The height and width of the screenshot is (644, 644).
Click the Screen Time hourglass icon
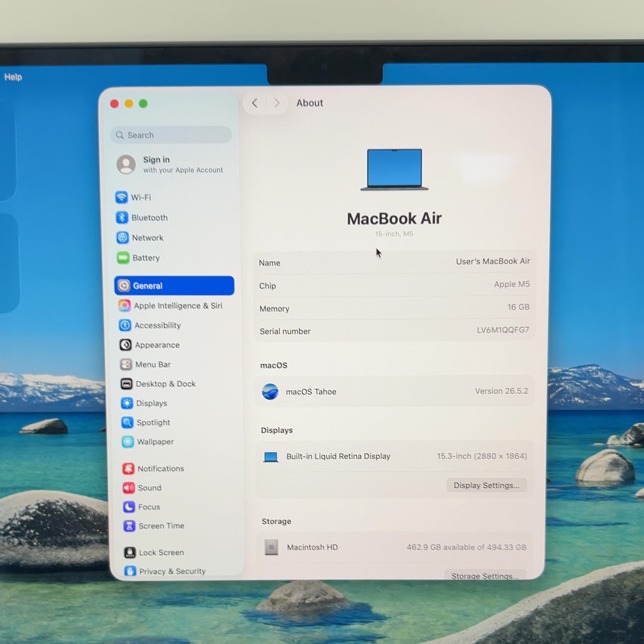[x=129, y=526]
